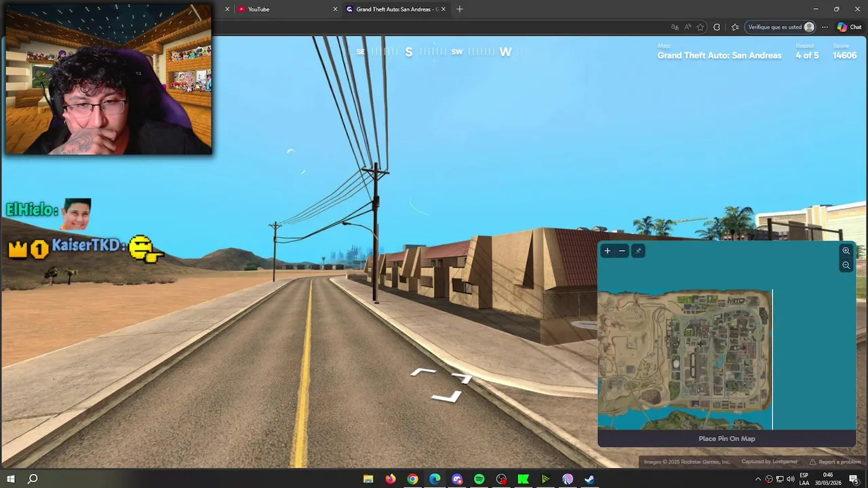The height and width of the screenshot is (488, 868).
Task: Open Discord from the taskbar
Action: click(x=457, y=479)
